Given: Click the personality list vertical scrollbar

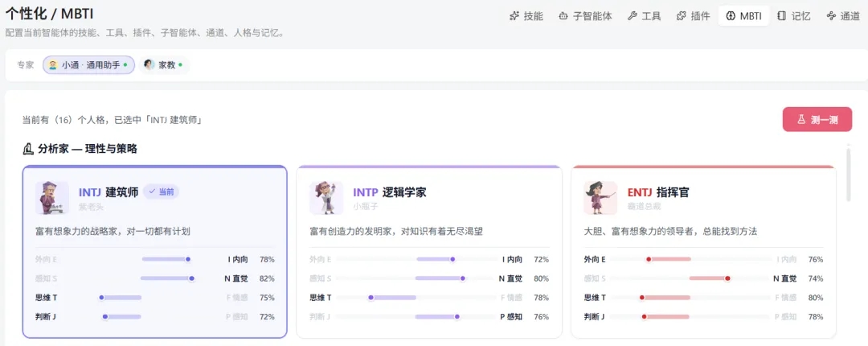Looking at the screenshot, I should [x=848, y=174].
